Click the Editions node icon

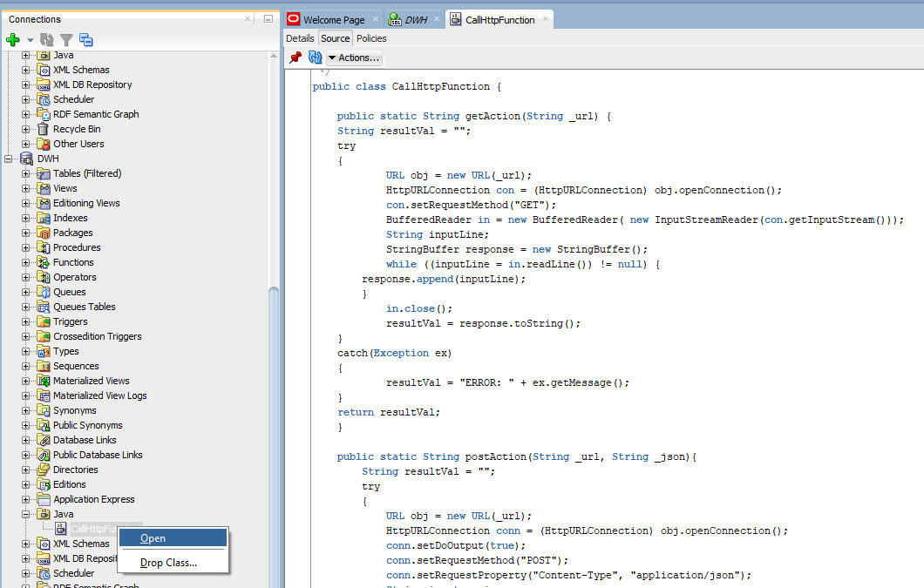coord(43,484)
